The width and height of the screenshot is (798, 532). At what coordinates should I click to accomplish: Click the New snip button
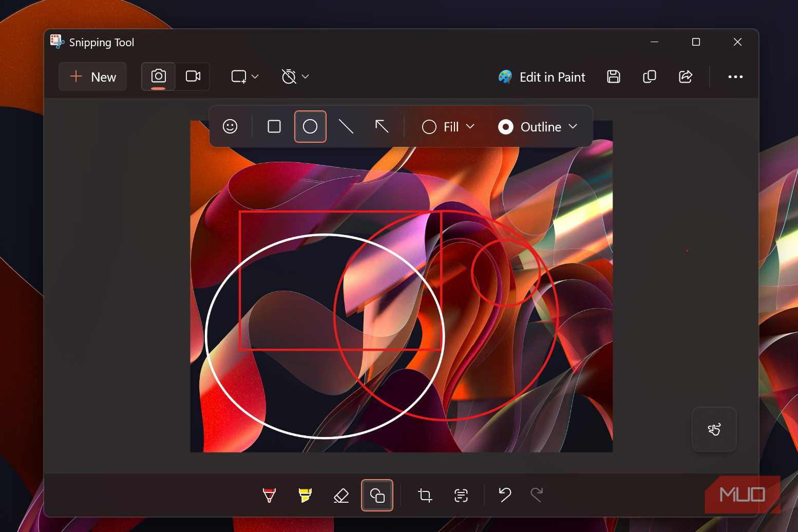click(x=93, y=77)
